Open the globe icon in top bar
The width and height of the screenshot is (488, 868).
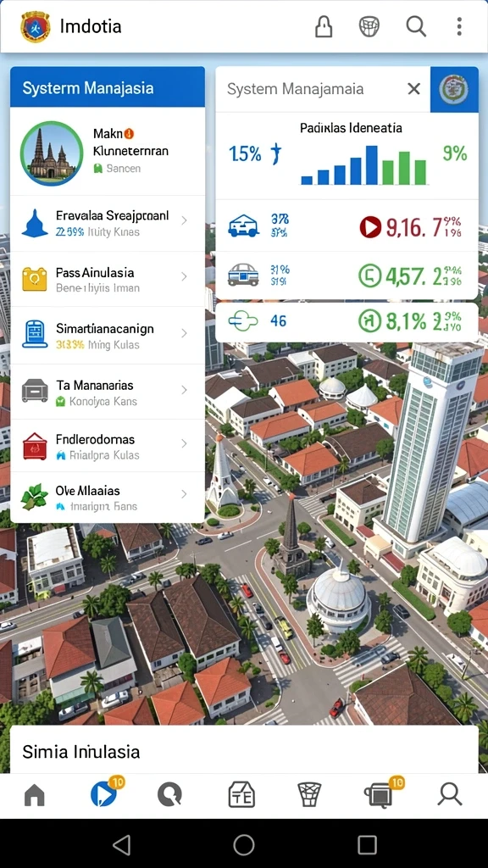tap(369, 26)
